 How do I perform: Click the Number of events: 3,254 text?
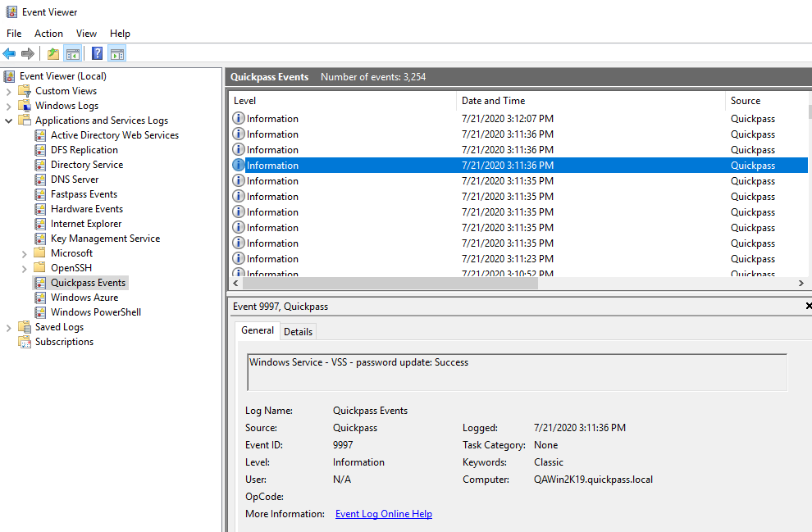pos(373,76)
